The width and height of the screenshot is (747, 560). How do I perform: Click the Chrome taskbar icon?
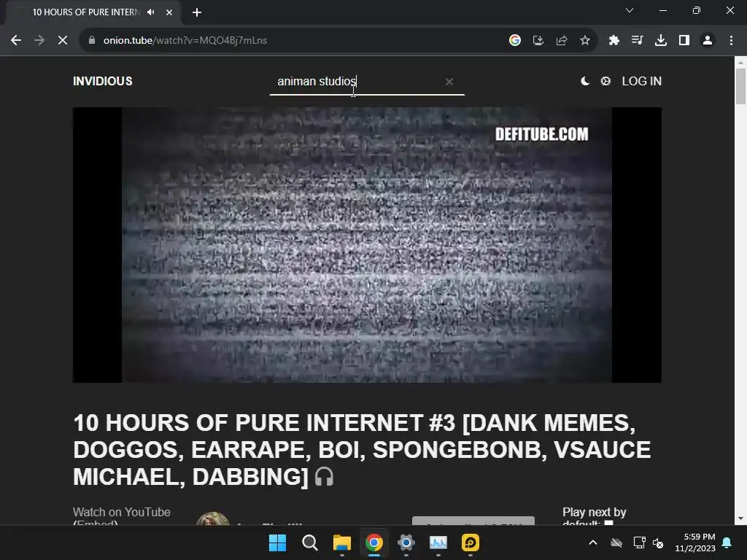click(x=374, y=542)
